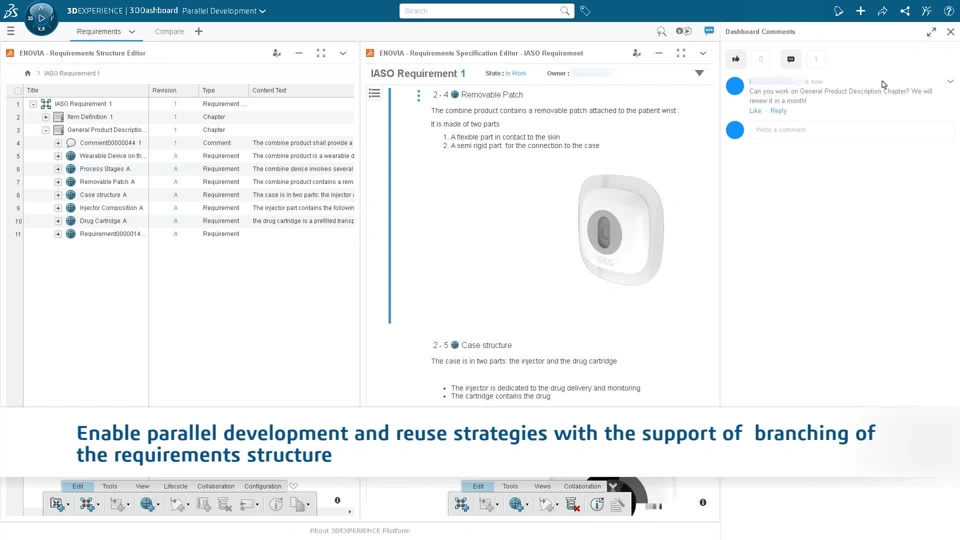The image size is (960, 540).
Task: Click the Write a comment field
Action: (852, 130)
